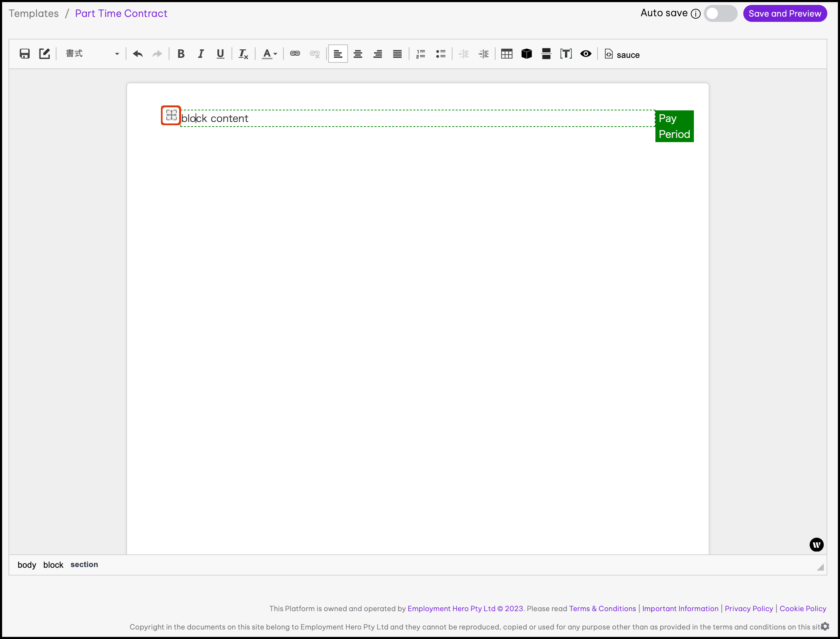Toggle the eye preview icon
This screenshot has width=840, height=639.
pos(586,54)
